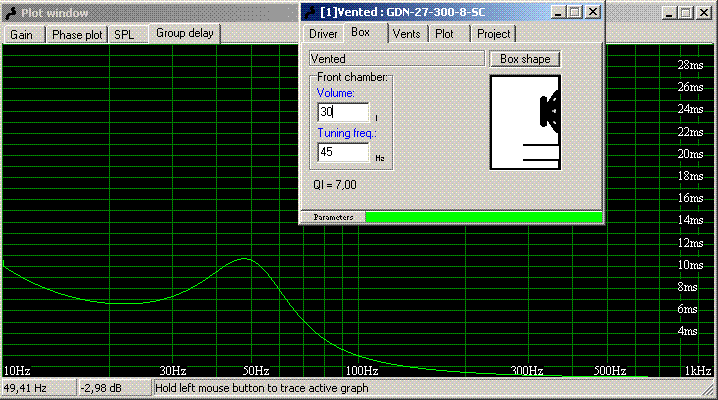Image resolution: width=718 pixels, height=400 pixels.
Task: Click the group delay curve peak near 50Hz
Action: 244,258
